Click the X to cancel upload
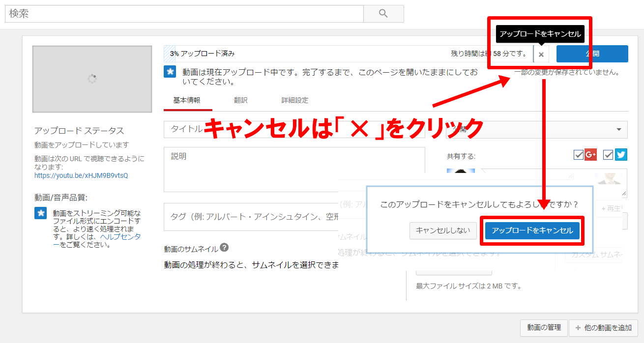Image resolution: width=644 pixels, height=343 pixels. point(541,54)
